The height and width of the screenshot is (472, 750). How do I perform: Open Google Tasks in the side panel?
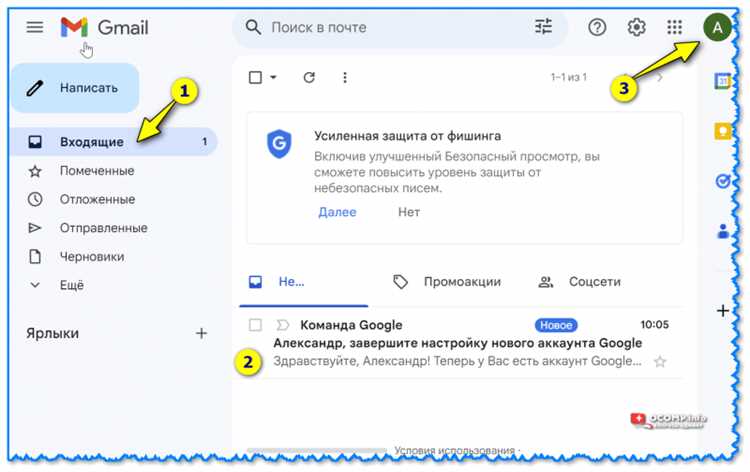point(722,181)
